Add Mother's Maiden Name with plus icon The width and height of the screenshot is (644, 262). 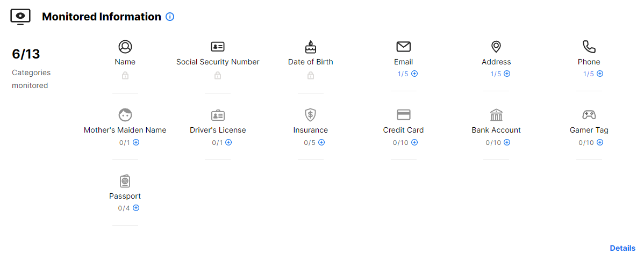pyautogui.click(x=136, y=142)
